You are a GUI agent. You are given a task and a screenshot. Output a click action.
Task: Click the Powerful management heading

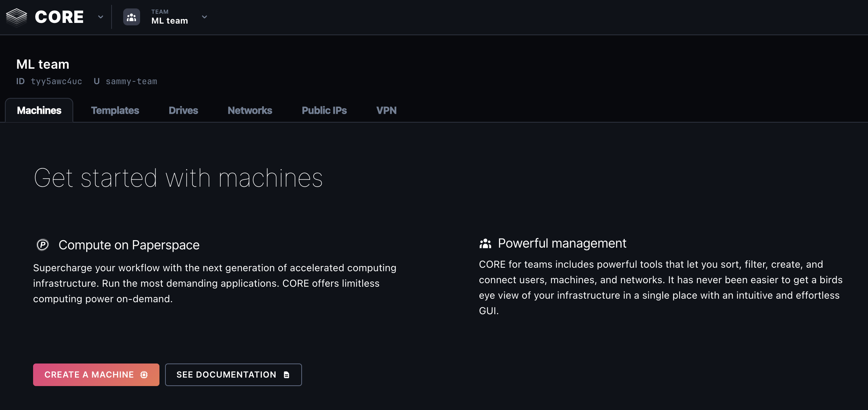[x=562, y=243]
